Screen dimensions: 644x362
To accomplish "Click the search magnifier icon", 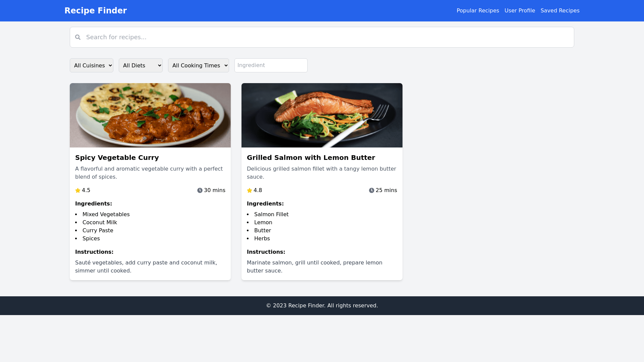I will click(x=78, y=37).
